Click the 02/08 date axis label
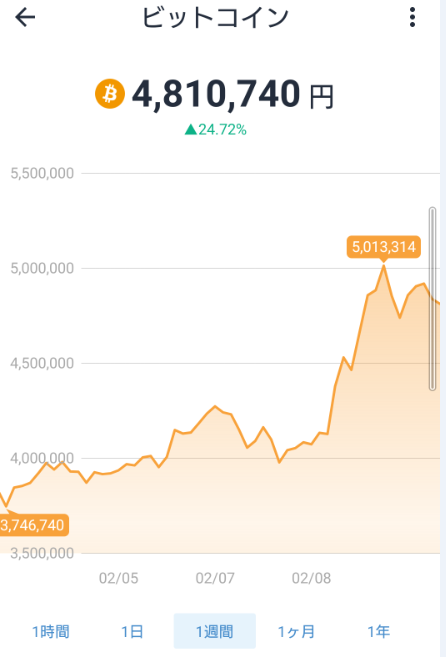This screenshot has height=657, width=446. (x=311, y=578)
